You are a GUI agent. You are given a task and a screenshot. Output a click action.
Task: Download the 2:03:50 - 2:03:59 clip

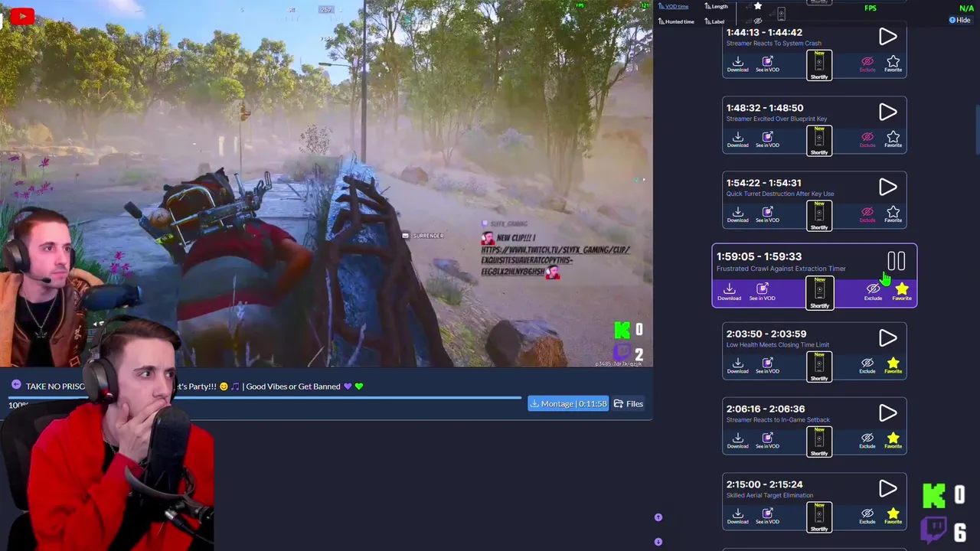(737, 366)
